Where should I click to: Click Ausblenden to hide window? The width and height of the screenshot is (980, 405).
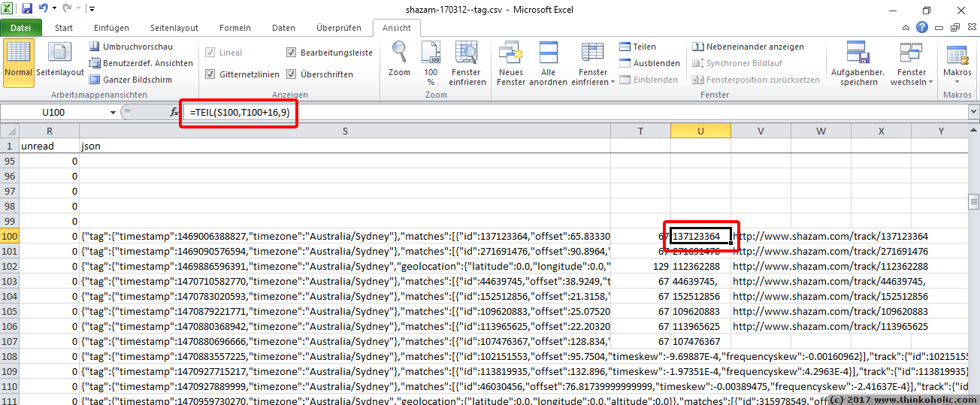(649, 63)
